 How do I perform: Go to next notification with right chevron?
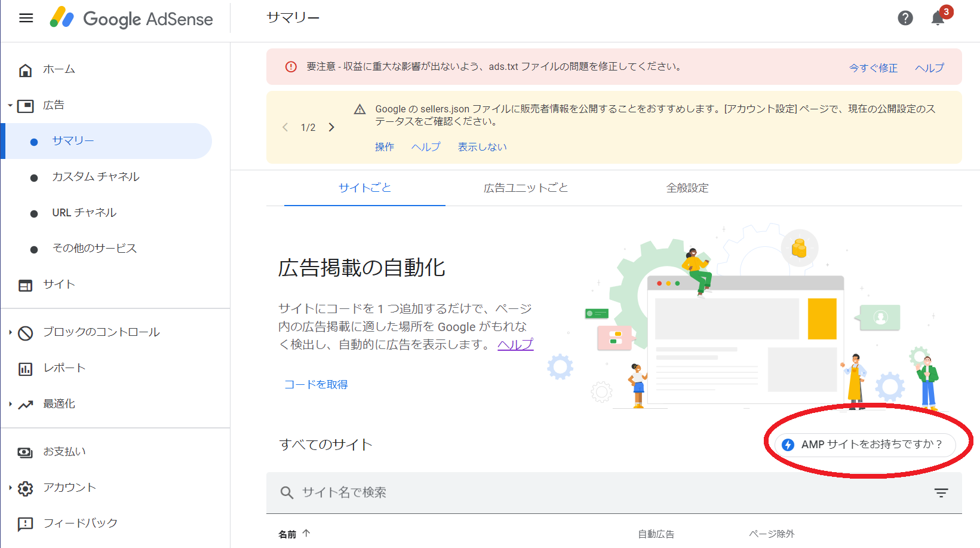(331, 127)
